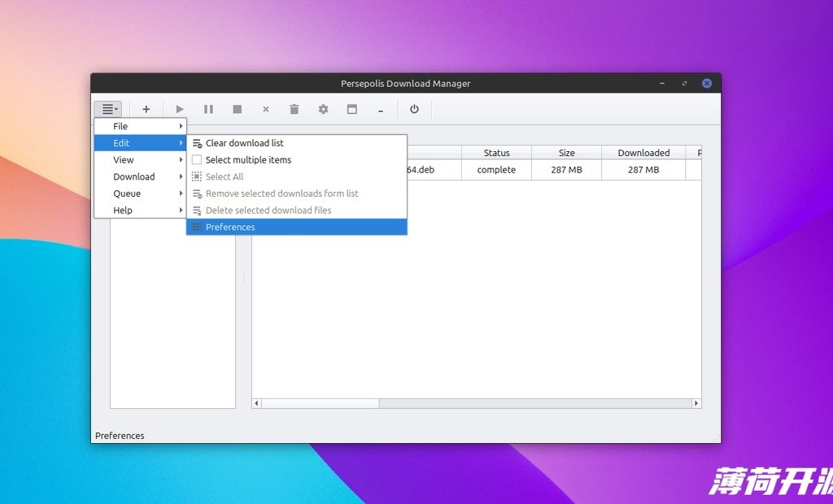The image size is (833, 504).
Task: Select the file name cell ending '64.deb'
Action: 434,170
